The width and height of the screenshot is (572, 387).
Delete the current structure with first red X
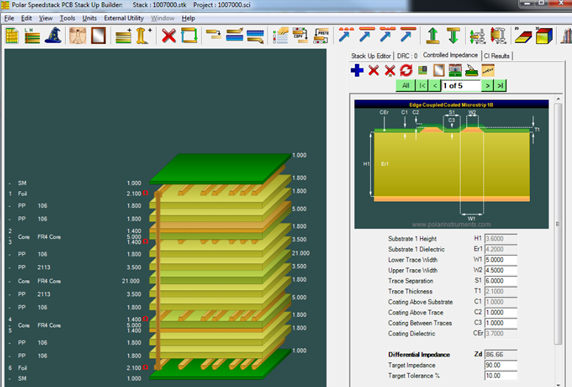pyautogui.click(x=374, y=70)
